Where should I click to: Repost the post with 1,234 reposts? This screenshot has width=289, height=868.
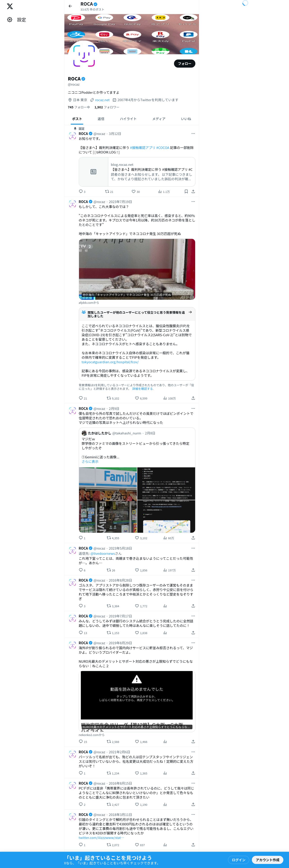coord(113,773)
